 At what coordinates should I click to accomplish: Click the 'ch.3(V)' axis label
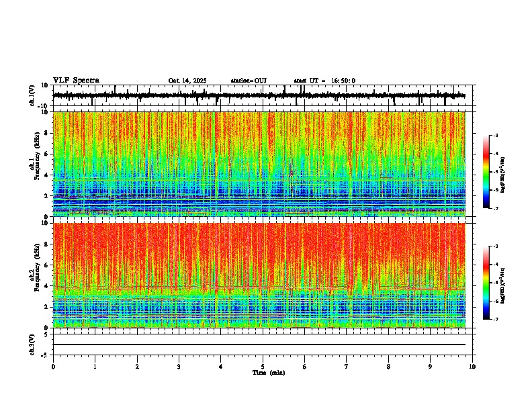click(32, 345)
